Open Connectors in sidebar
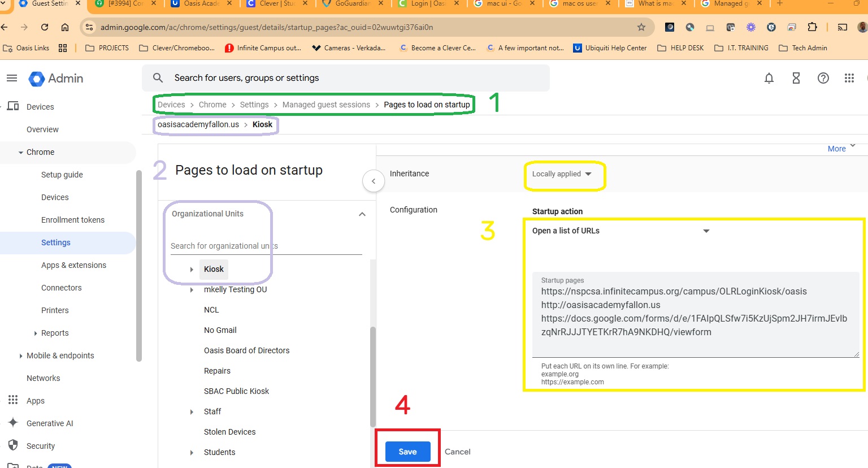 click(62, 288)
